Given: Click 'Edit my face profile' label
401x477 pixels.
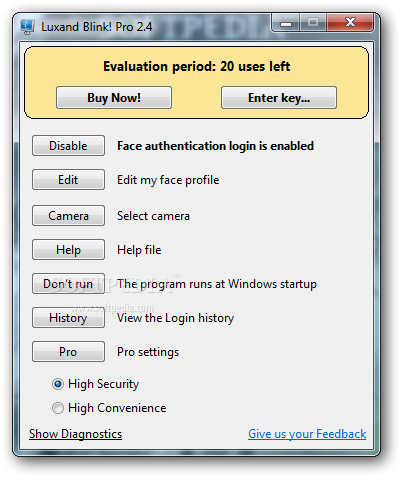Looking at the screenshot, I should pyautogui.click(x=168, y=180).
